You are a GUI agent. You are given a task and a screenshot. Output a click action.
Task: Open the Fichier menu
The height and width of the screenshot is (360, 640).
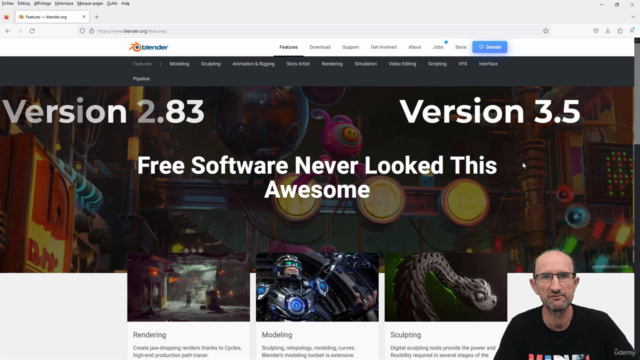(7, 3)
